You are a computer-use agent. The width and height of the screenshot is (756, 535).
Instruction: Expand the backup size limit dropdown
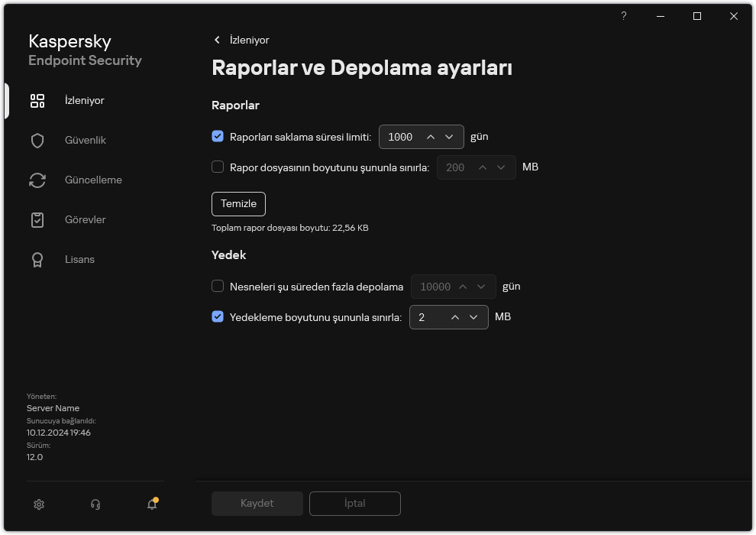[473, 316]
